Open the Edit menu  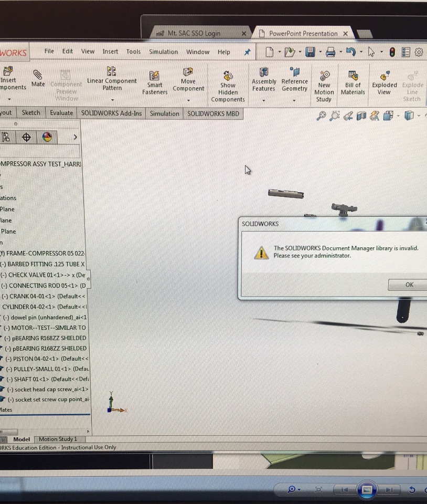68,51
